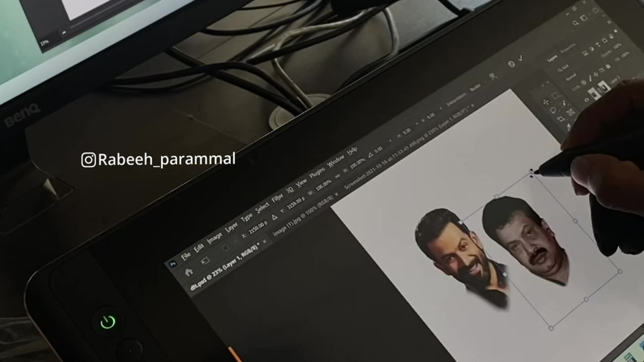
Task: Switch to the Layers panel tab
Action: pos(552,58)
